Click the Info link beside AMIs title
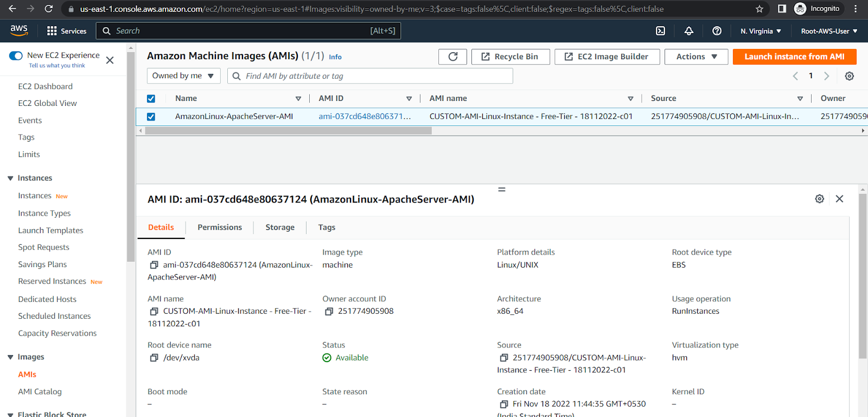Viewport: 868px width, 417px height. [x=335, y=57]
